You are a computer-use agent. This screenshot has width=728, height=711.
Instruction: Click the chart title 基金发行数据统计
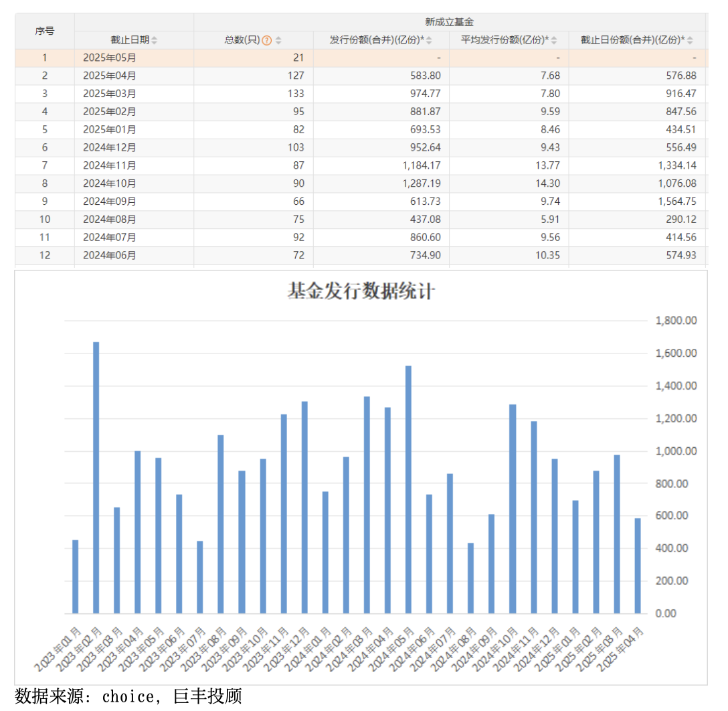[361, 291]
